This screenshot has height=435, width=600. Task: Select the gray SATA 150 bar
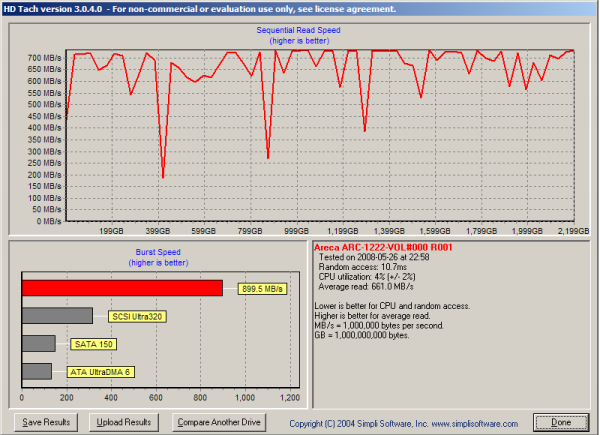coord(39,343)
